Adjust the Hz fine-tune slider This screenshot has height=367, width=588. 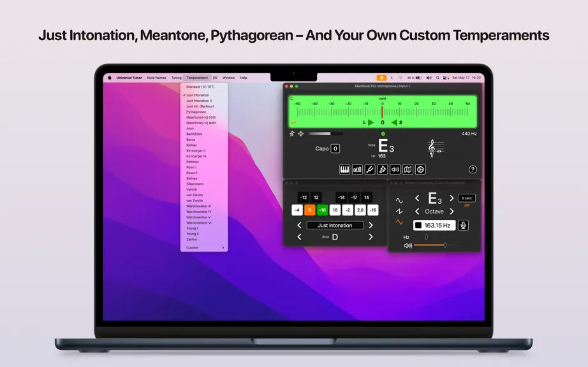click(x=427, y=237)
